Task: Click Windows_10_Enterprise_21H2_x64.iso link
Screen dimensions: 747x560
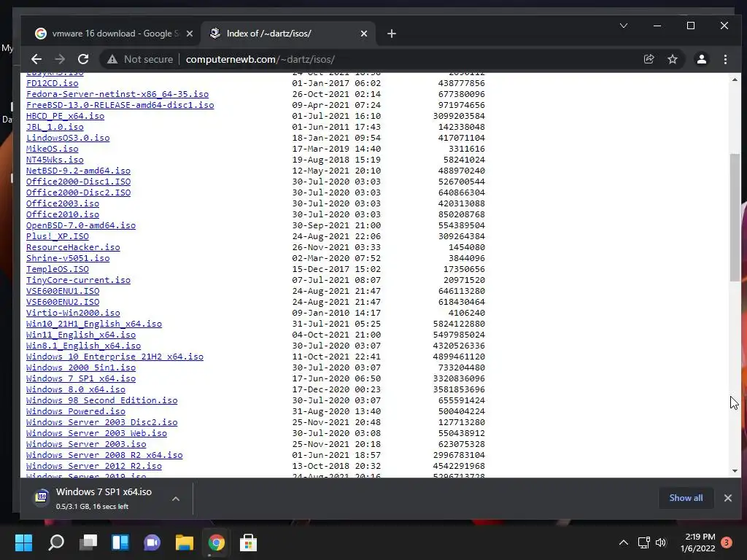Action: [x=115, y=357]
